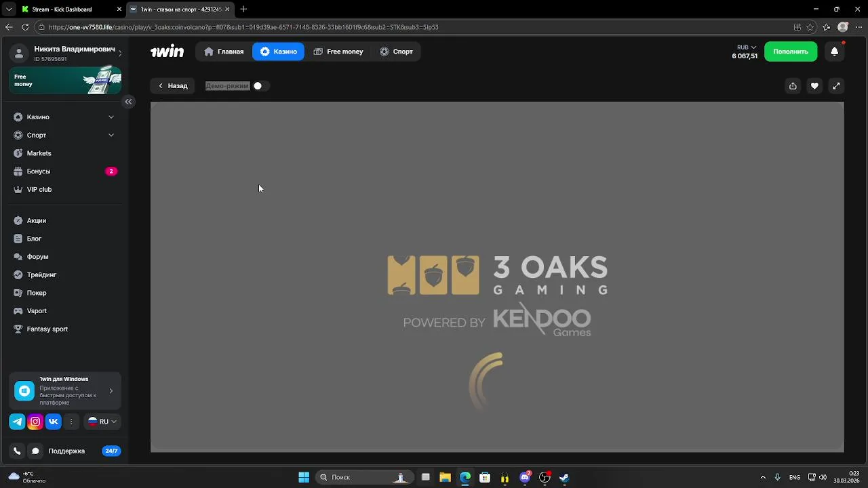Open OBS Studio from taskbar
Viewport: 868px width, 488px height.
[x=545, y=477]
